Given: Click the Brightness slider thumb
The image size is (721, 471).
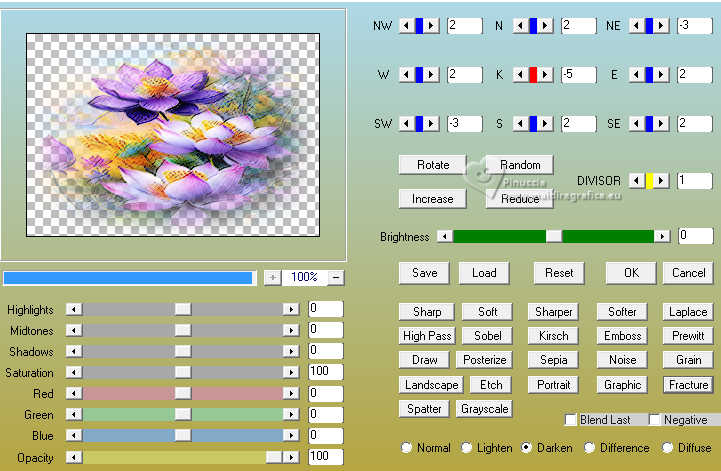Looking at the screenshot, I should tap(554, 236).
